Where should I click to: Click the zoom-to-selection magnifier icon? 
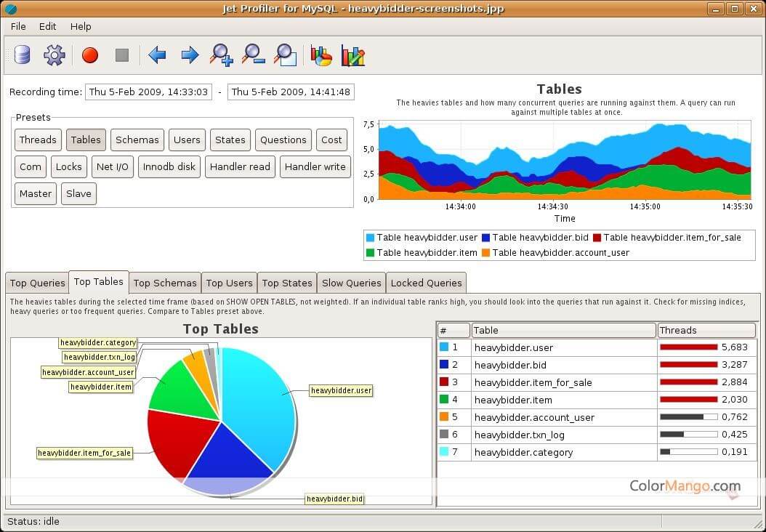tap(285, 55)
